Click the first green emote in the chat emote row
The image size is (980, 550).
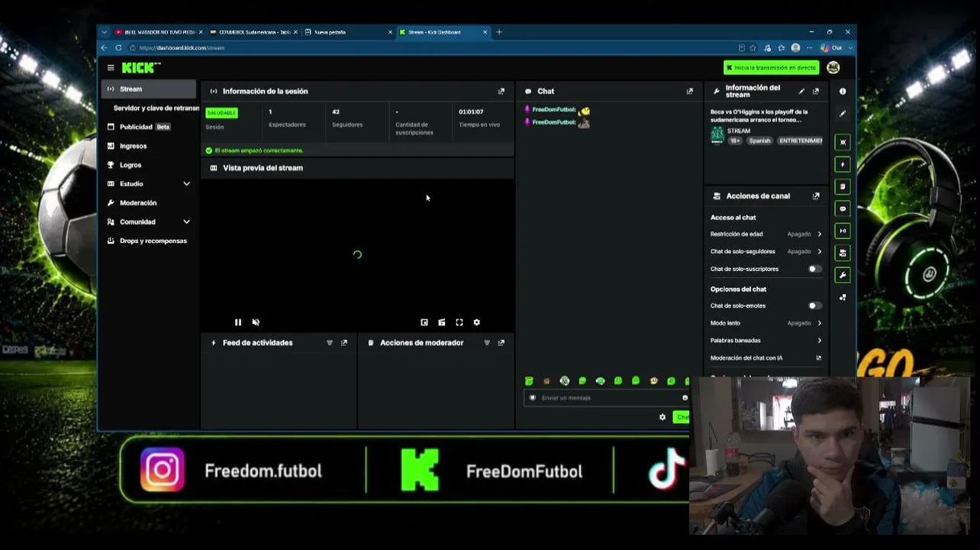pos(529,381)
